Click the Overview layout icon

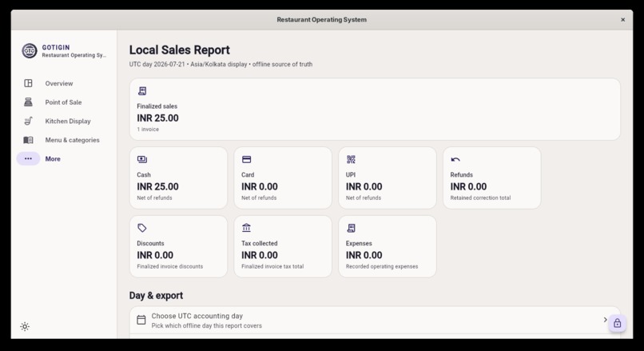pos(28,83)
